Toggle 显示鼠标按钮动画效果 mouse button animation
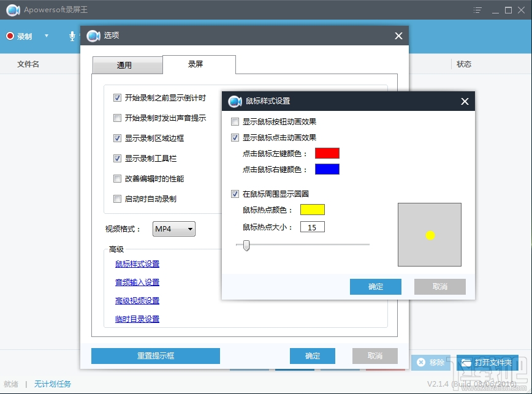The height and width of the screenshot is (394, 532). coord(235,121)
